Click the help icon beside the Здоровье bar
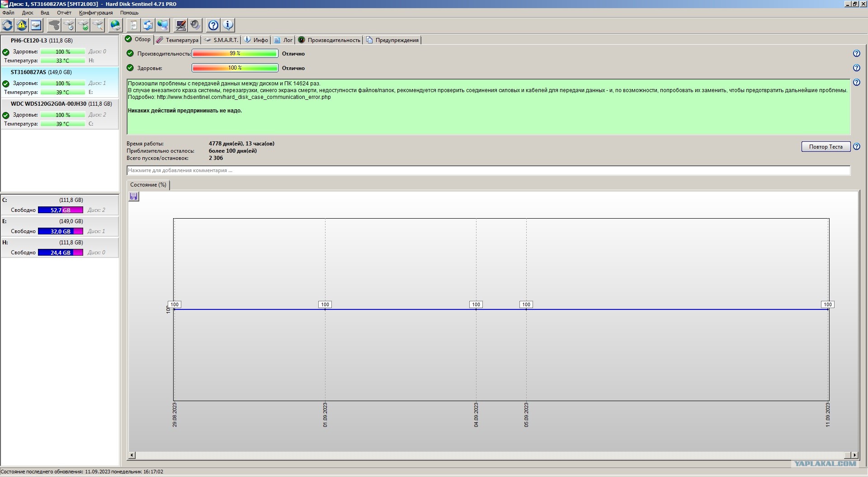The width and height of the screenshot is (868, 477). (856, 68)
